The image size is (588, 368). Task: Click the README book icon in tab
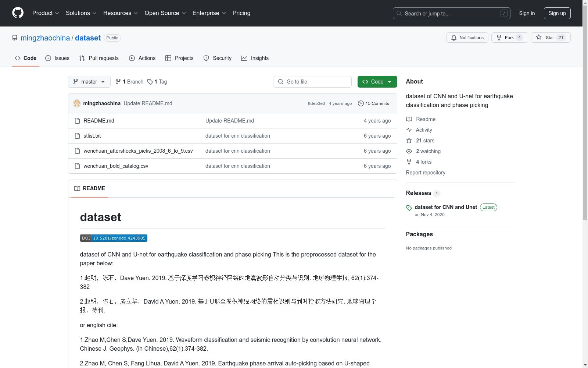77,188
